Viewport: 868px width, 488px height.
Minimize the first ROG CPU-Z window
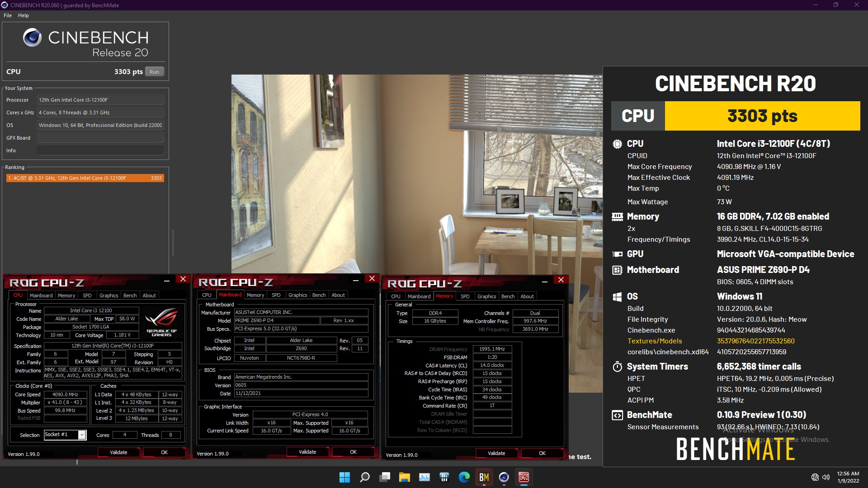click(167, 281)
